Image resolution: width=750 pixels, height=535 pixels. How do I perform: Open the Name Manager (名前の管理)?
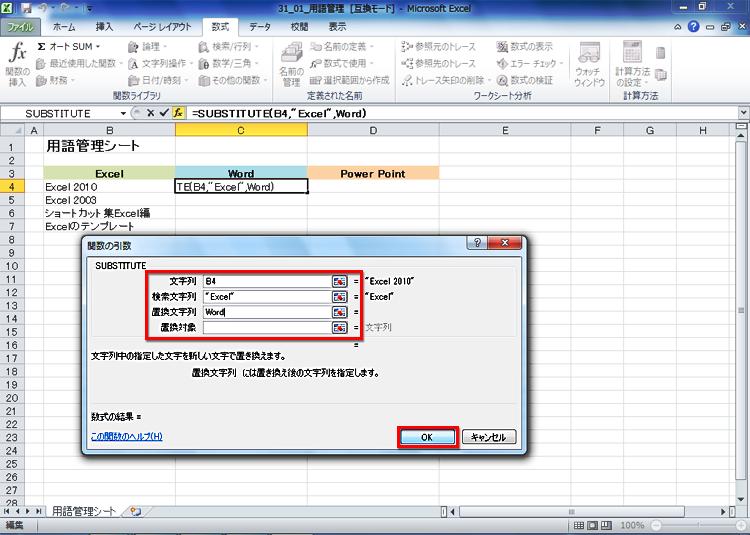pos(291,64)
